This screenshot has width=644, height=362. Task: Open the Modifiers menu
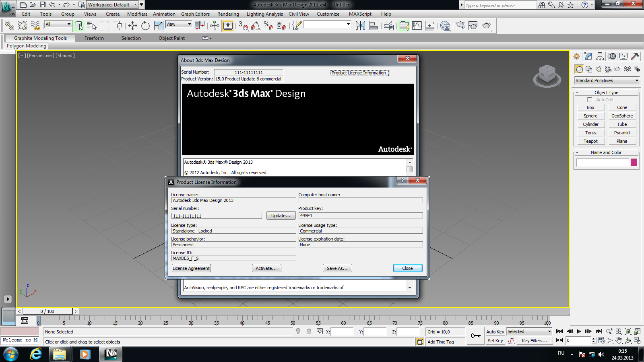click(x=137, y=14)
